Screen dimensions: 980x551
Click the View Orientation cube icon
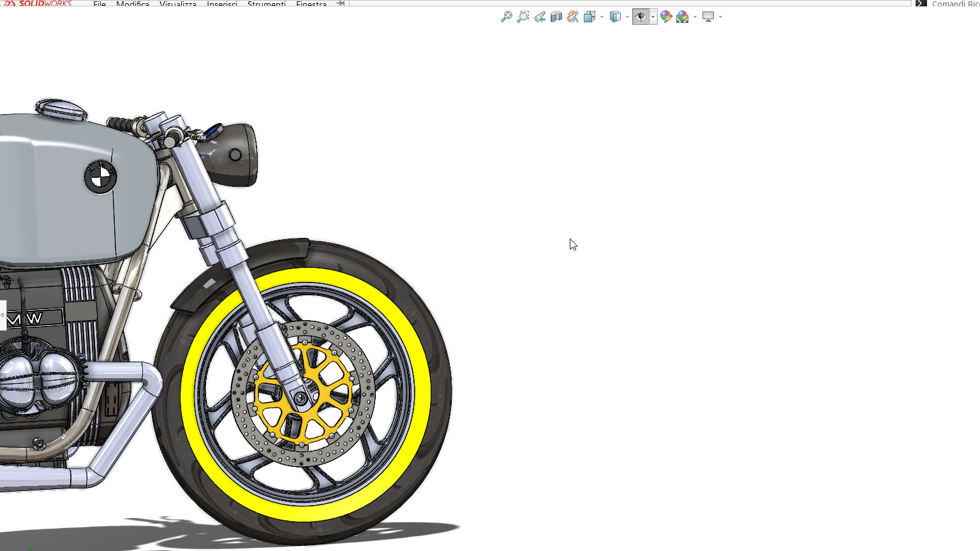(590, 17)
